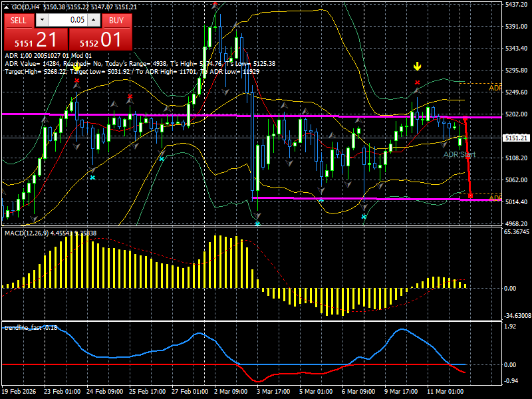Click the 5014.40 price axis label
The image size is (532, 399).
point(516,201)
